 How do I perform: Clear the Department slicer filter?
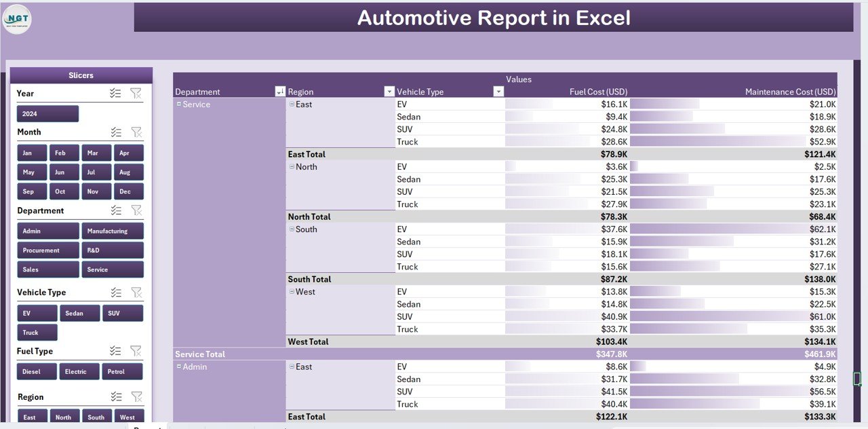point(136,211)
